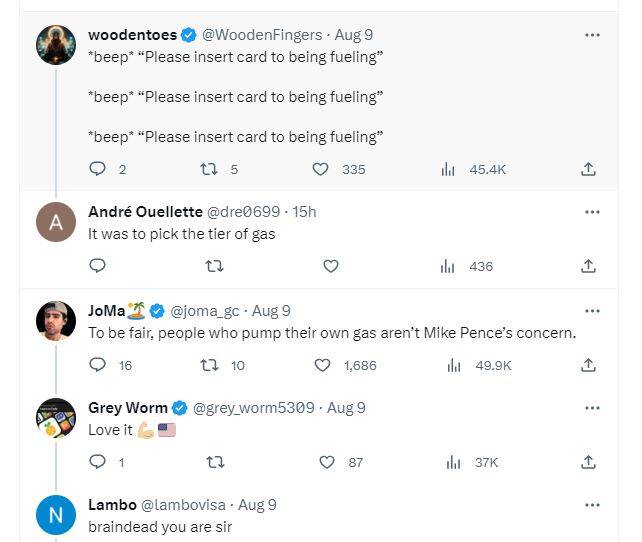
Task: View analytics on André Ouellette's reply
Action: click(448, 266)
